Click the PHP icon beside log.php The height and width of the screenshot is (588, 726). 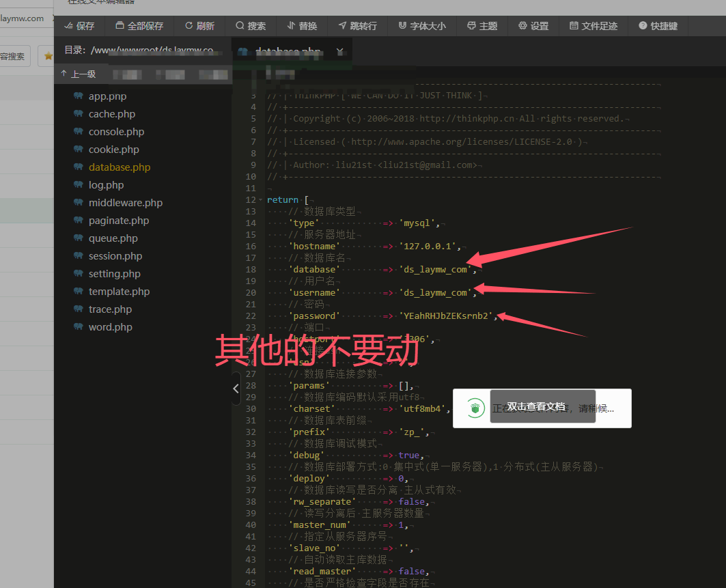pyautogui.click(x=79, y=184)
